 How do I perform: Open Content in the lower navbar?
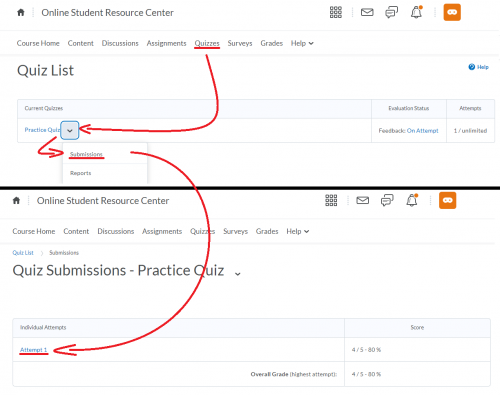tap(76, 231)
